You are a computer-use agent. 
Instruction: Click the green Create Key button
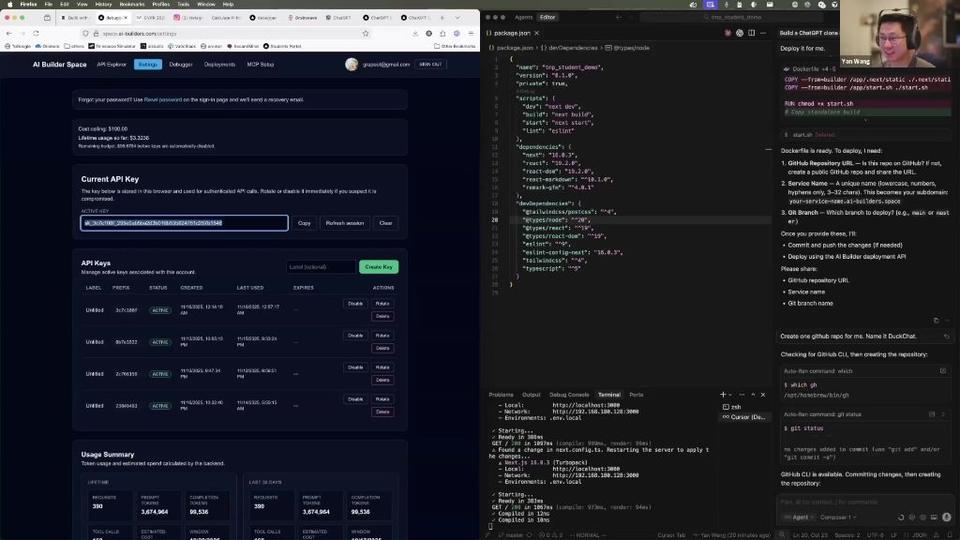pyautogui.click(x=378, y=267)
